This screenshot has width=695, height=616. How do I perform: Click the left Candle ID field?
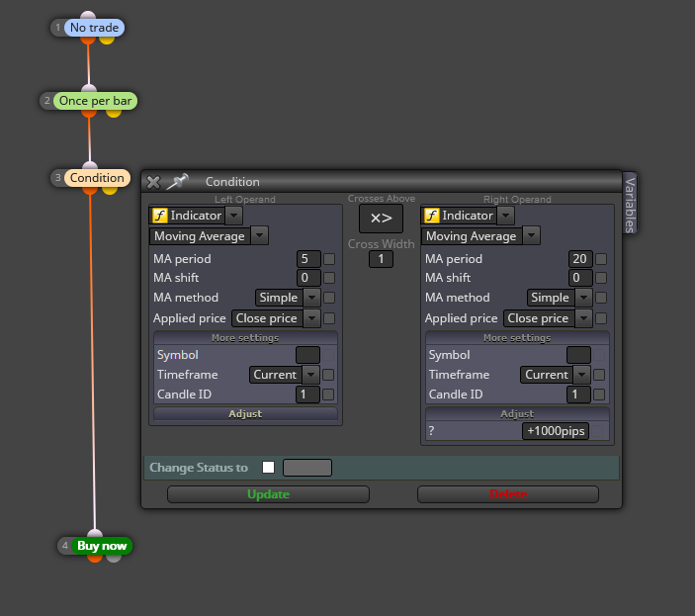(x=307, y=395)
